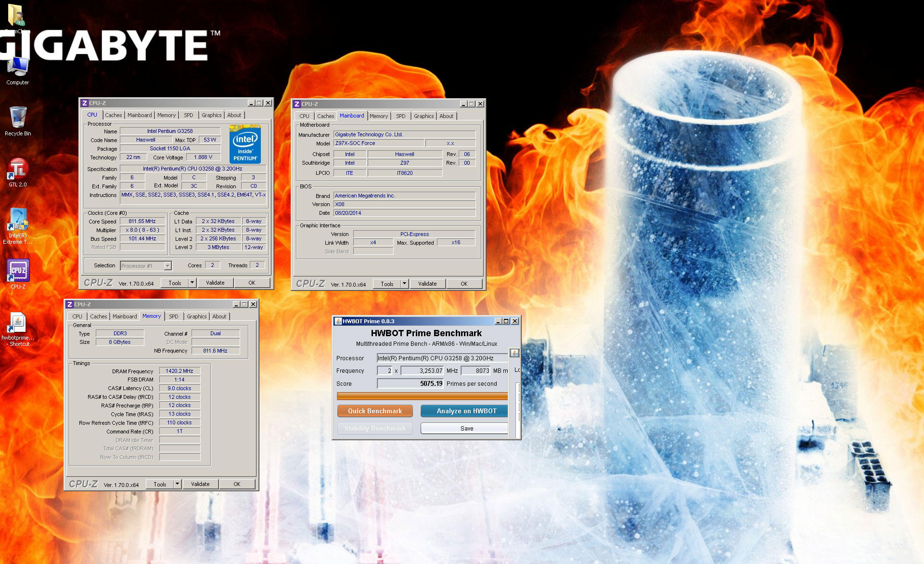This screenshot has height=564, width=924.
Task: Expand Tools arrow in CPU tab window
Action: (x=192, y=283)
